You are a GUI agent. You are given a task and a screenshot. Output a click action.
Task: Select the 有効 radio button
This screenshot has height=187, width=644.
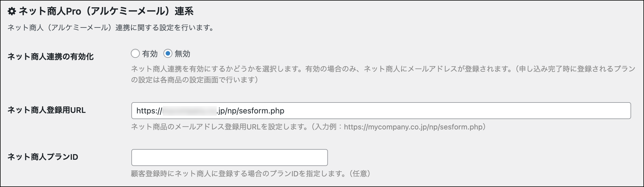pyautogui.click(x=135, y=54)
